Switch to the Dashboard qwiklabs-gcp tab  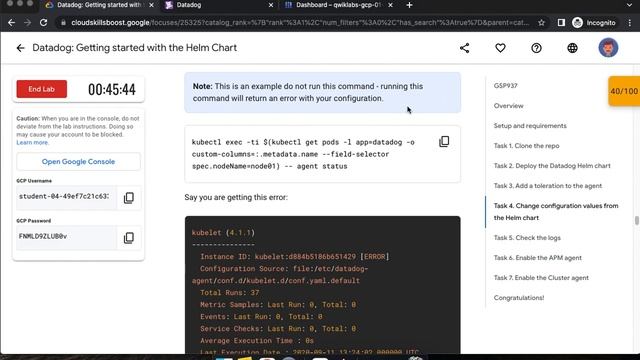(x=338, y=5)
